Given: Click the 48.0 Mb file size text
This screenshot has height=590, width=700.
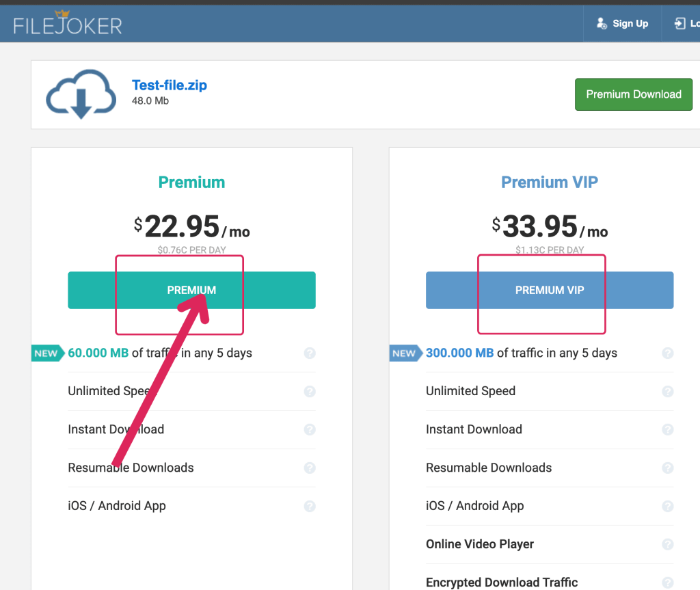Looking at the screenshot, I should tap(150, 101).
